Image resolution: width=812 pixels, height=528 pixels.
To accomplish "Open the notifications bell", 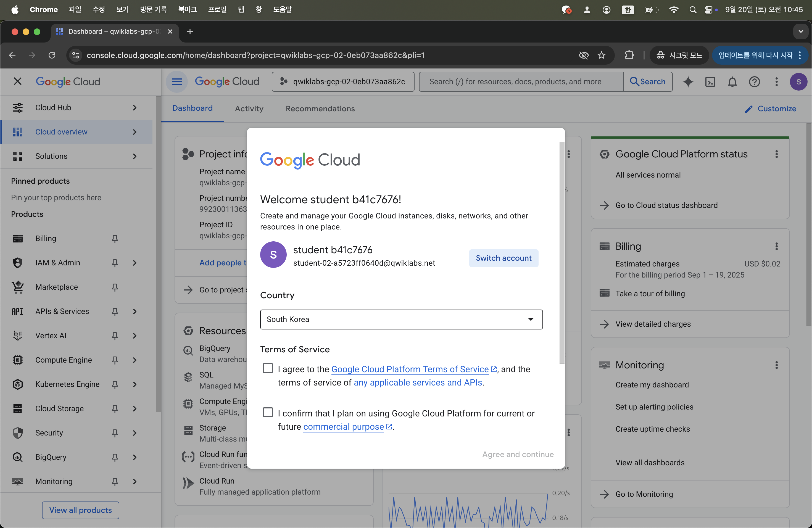I will (732, 82).
